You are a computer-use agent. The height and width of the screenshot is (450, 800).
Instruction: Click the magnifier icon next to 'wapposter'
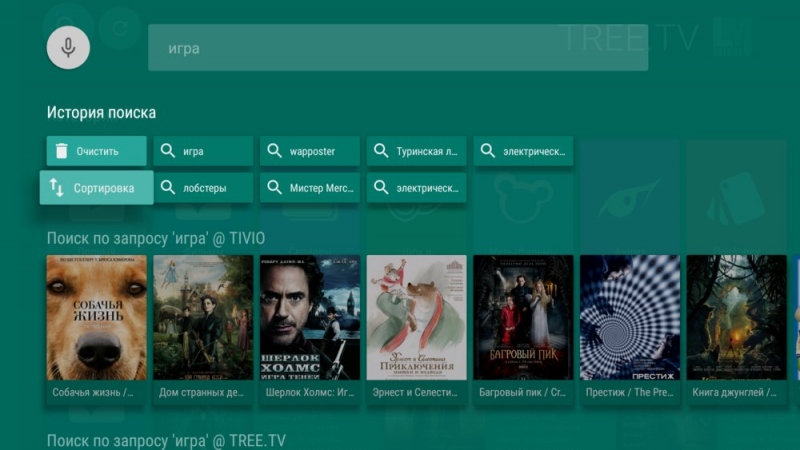click(274, 151)
